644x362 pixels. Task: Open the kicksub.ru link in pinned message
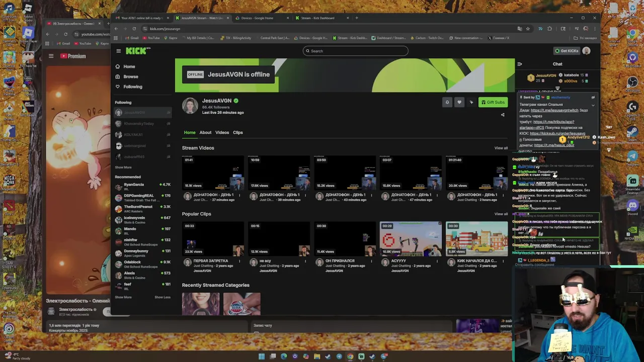557,133
